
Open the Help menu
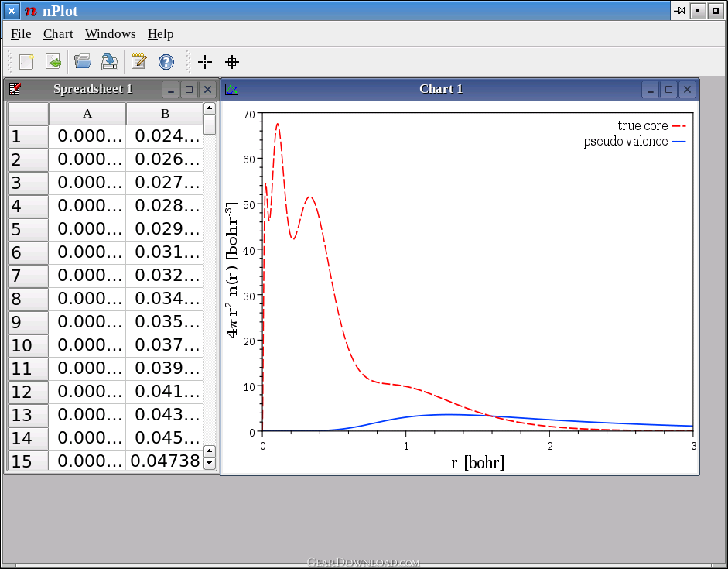(161, 34)
